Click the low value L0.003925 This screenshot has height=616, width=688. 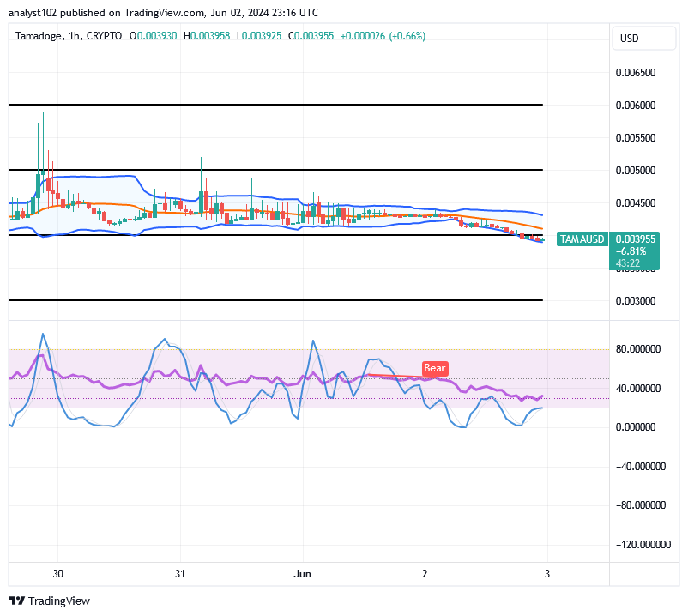coord(259,36)
